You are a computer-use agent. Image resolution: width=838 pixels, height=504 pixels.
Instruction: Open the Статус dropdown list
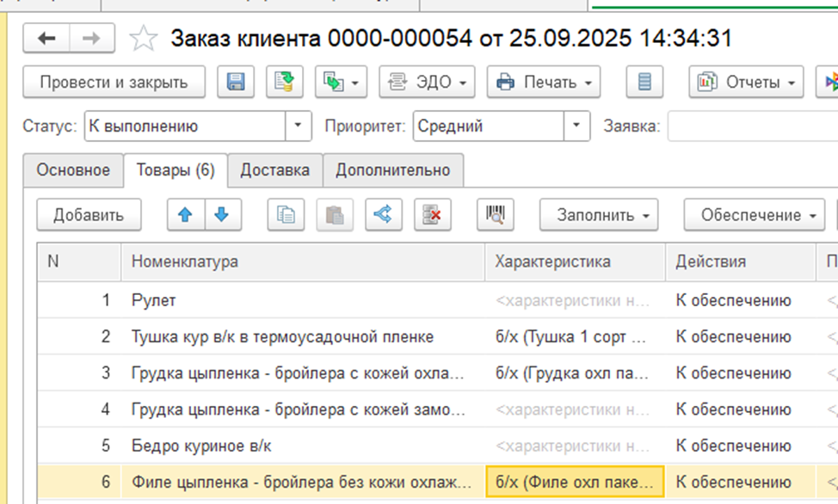pyautogui.click(x=298, y=126)
